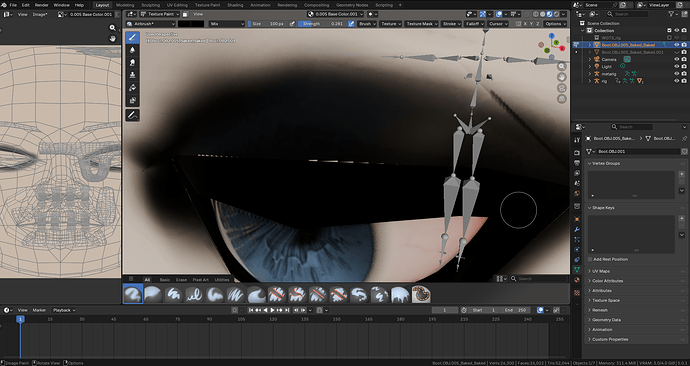Image resolution: width=690 pixels, height=366 pixels.
Task: Select the Clone tool in toolbar
Action: pos(132,75)
